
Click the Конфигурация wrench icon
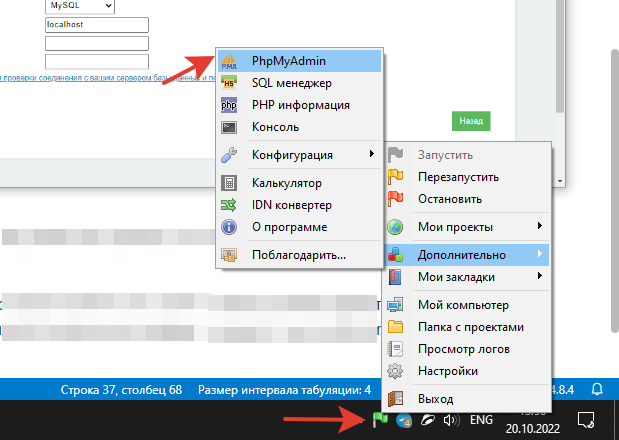point(229,155)
